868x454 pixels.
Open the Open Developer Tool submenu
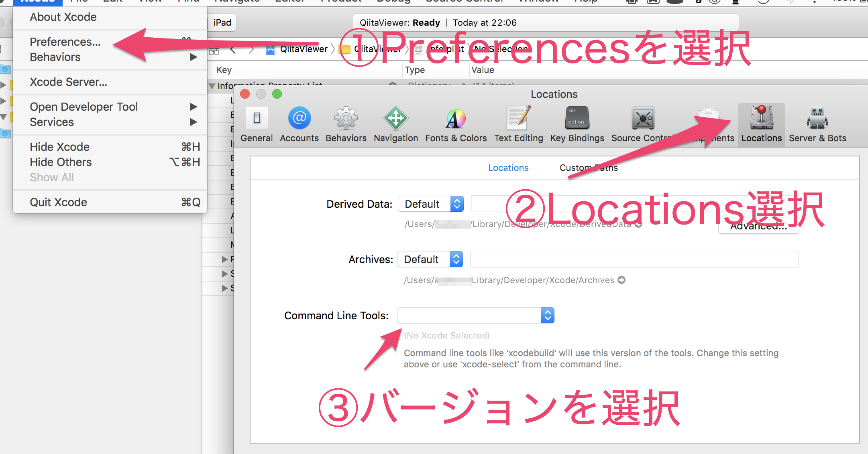[x=110, y=107]
